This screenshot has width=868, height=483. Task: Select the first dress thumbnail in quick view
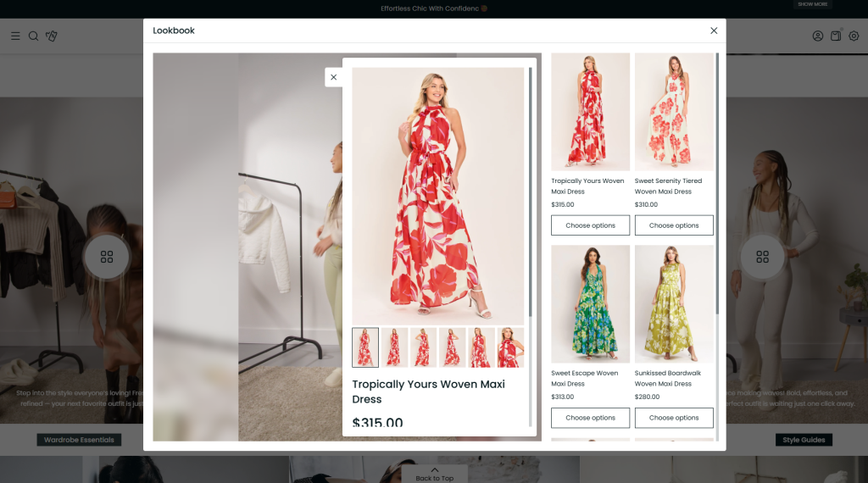(x=365, y=347)
